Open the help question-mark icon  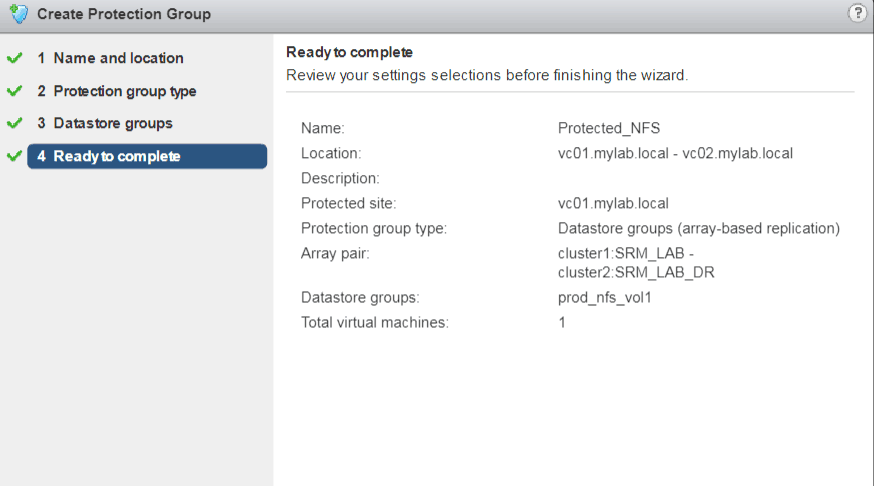point(857,14)
